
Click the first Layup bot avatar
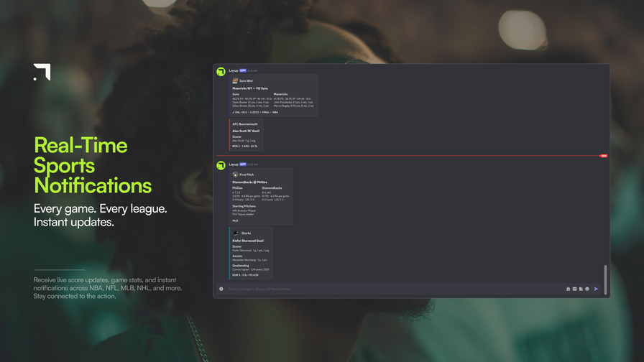(x=221, y=72)
